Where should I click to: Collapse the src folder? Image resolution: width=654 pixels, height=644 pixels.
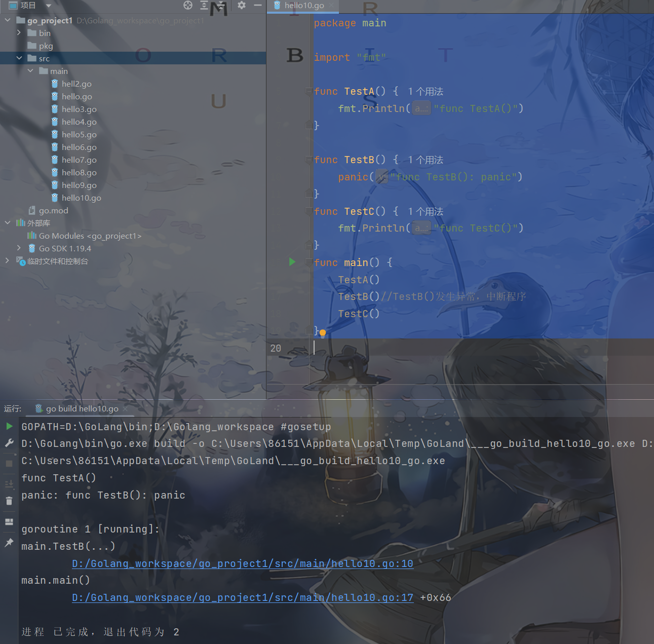[19, 58]
